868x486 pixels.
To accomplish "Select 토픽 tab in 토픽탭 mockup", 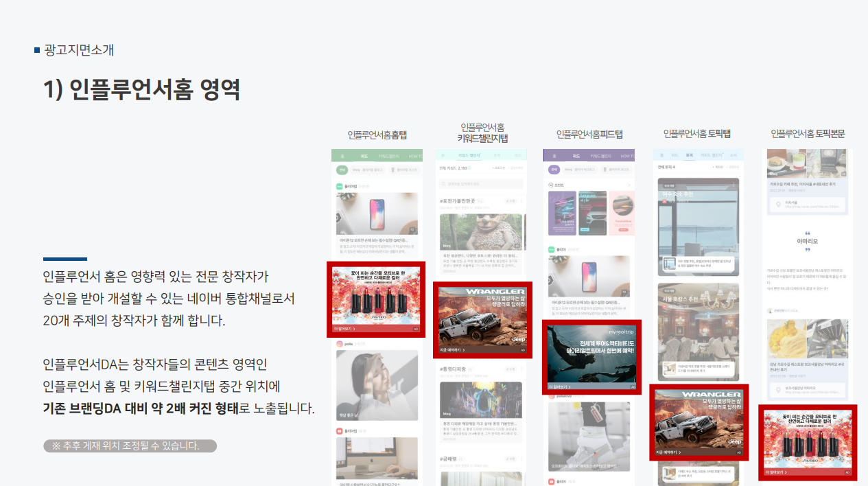I will [690, 156].
